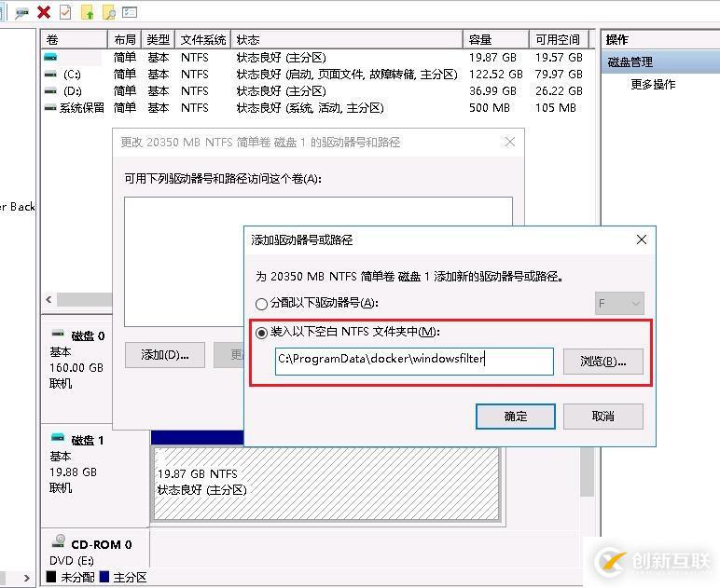Viewport: 720px width, 588px height.
Task: Click the CD-ROM 0 disc icon
Action: click(x=59, y=540)
